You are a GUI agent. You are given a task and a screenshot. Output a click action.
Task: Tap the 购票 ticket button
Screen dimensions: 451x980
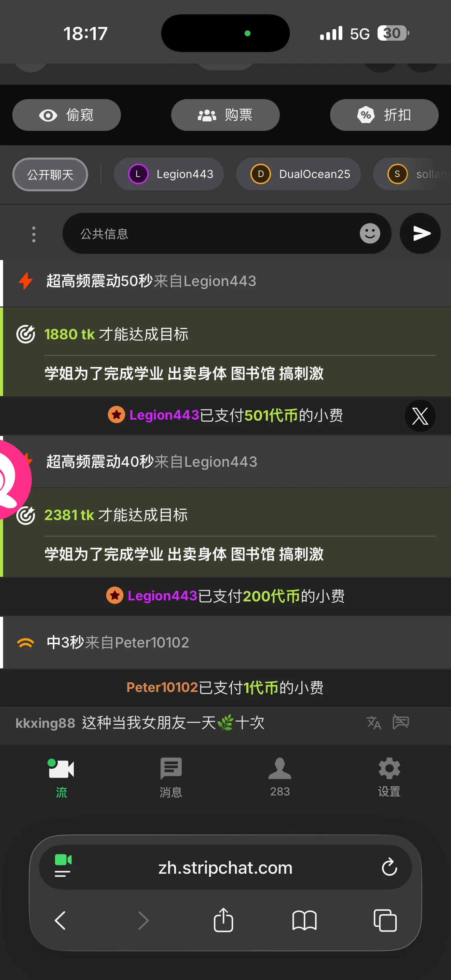(x=225, y=115)
